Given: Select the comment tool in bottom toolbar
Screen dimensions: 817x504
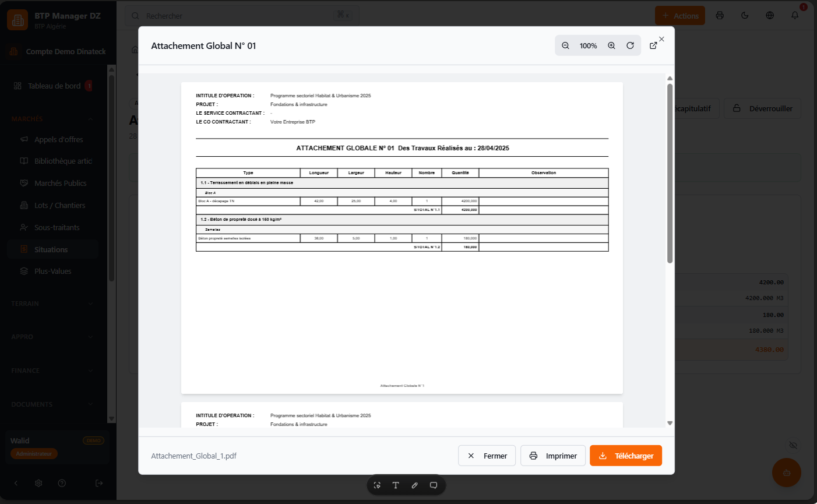Looking at the screenshot, I should point(434,485).
